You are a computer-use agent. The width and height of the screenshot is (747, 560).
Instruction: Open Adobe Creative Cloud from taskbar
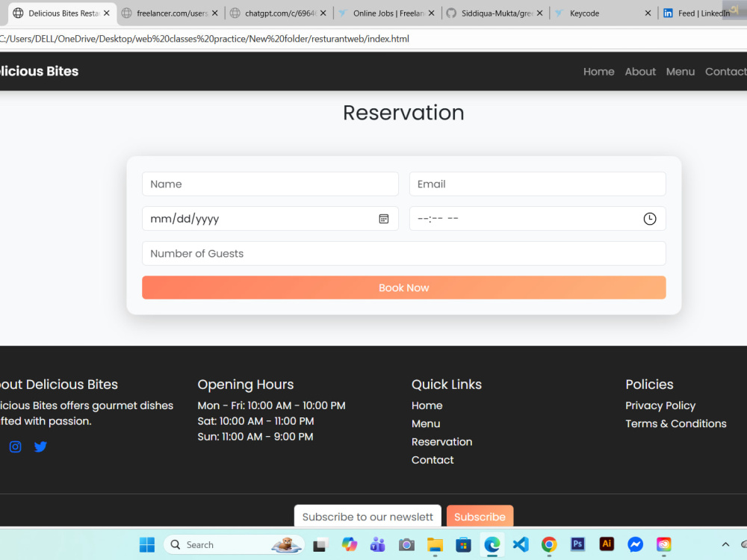pyautogui.click(x=663, y=544)
